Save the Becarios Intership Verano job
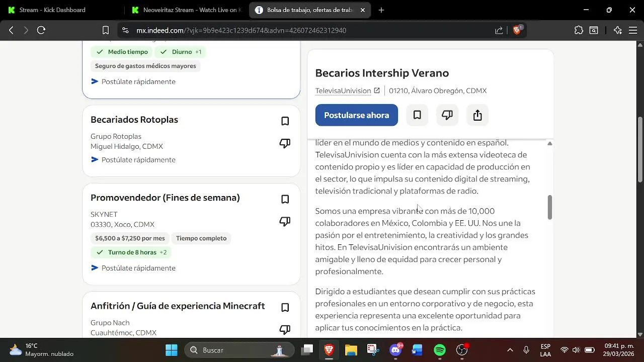Viewport: 644px width, 362px height. click(x=417, y=115)
